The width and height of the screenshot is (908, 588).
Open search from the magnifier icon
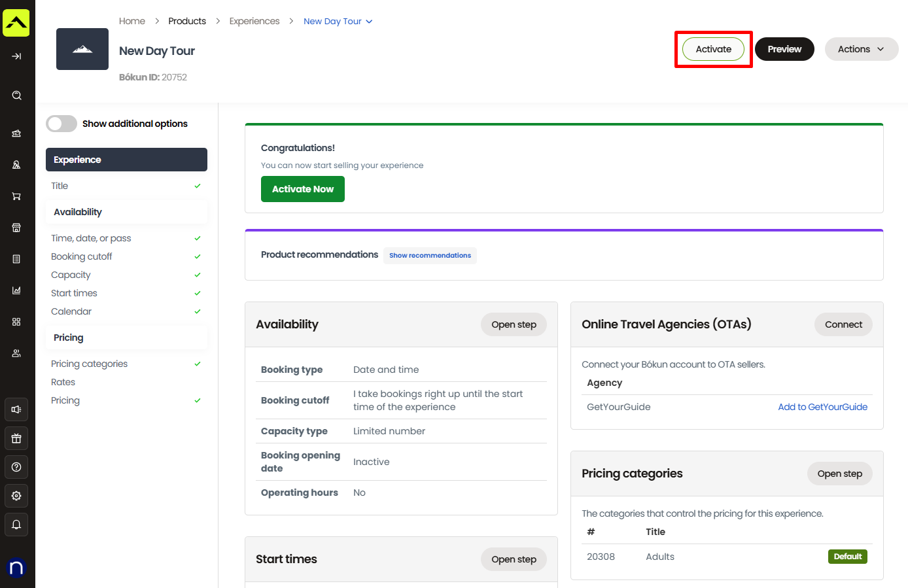[x=16, y=95]
